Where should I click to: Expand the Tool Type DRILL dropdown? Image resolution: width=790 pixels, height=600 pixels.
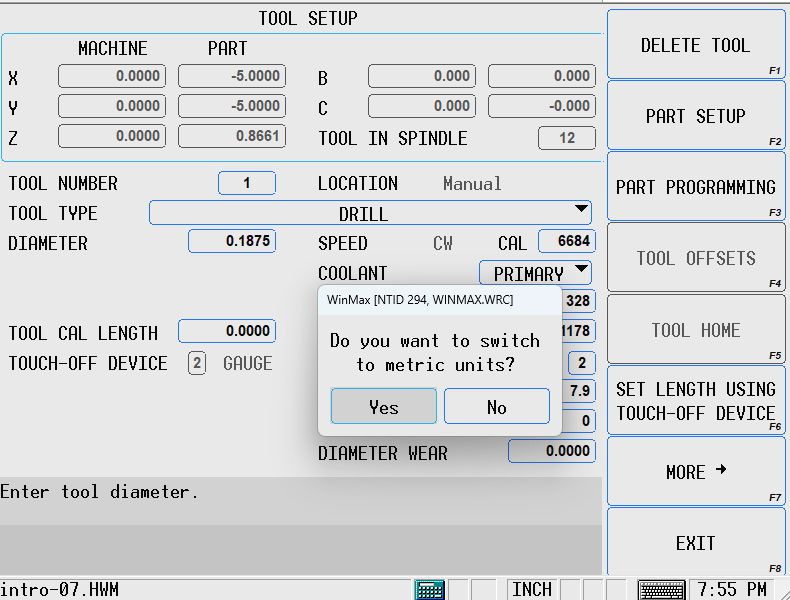pos(581,209)
